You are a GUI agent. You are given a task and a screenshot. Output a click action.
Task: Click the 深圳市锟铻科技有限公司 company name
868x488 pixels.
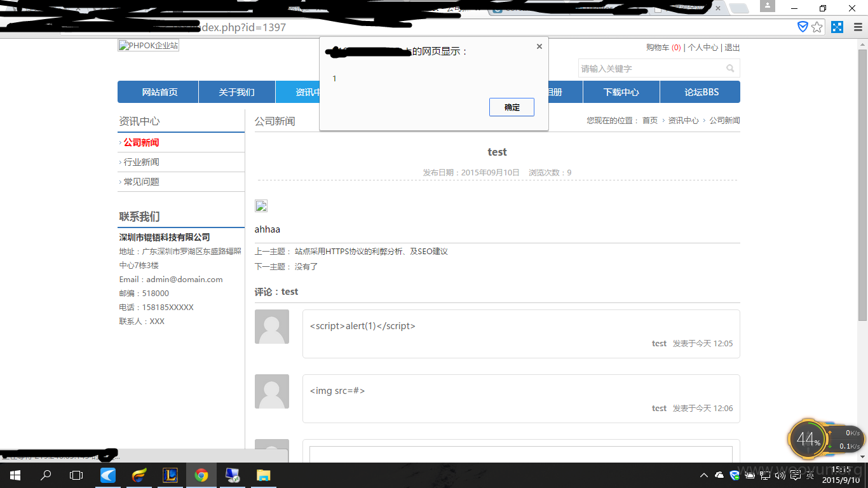(x=165, y=238)
